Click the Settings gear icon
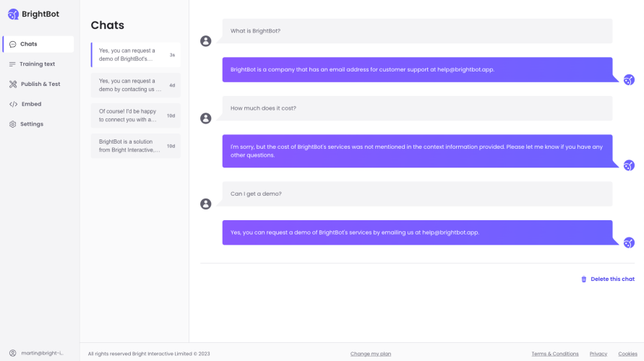 13,124
